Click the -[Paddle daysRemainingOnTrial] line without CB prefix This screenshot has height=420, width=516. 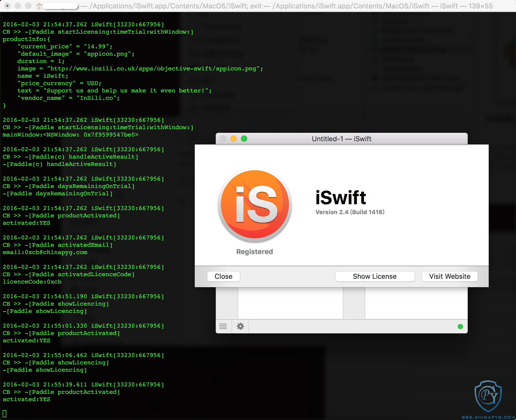[x=57, y=193]
